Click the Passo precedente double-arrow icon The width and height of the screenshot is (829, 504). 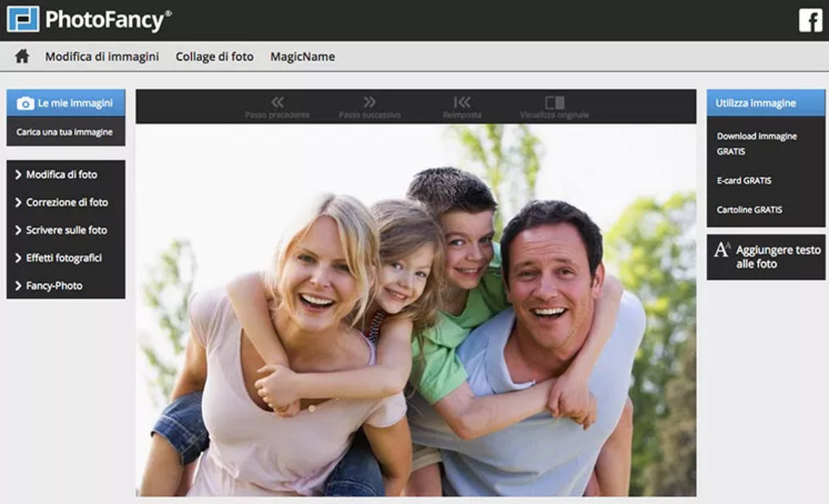pos(277,102)
